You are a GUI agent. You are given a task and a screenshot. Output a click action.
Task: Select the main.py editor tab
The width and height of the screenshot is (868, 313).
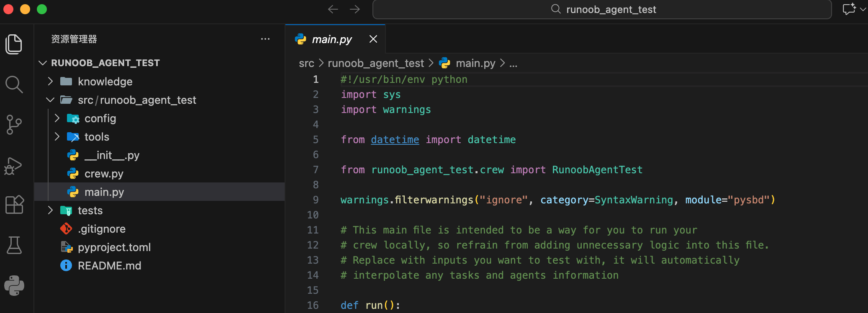click(x=331, y=39)
